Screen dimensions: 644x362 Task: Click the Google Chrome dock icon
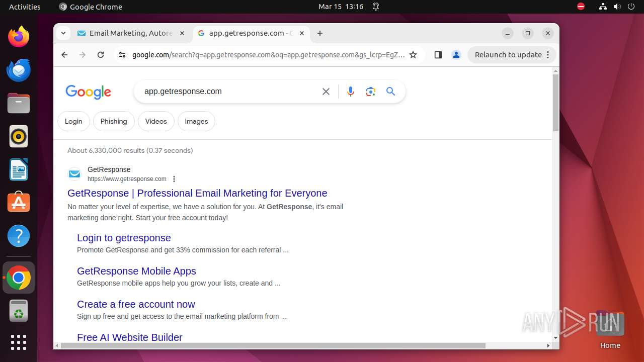pos(19,278)
